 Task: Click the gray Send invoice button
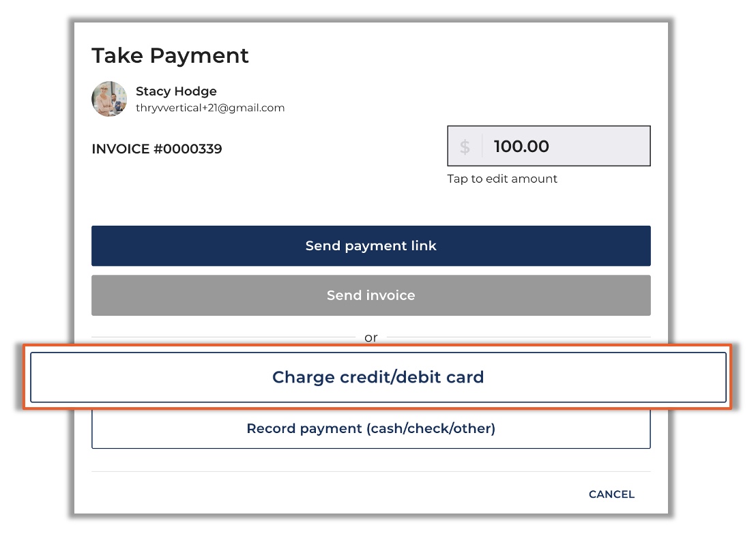370,295
